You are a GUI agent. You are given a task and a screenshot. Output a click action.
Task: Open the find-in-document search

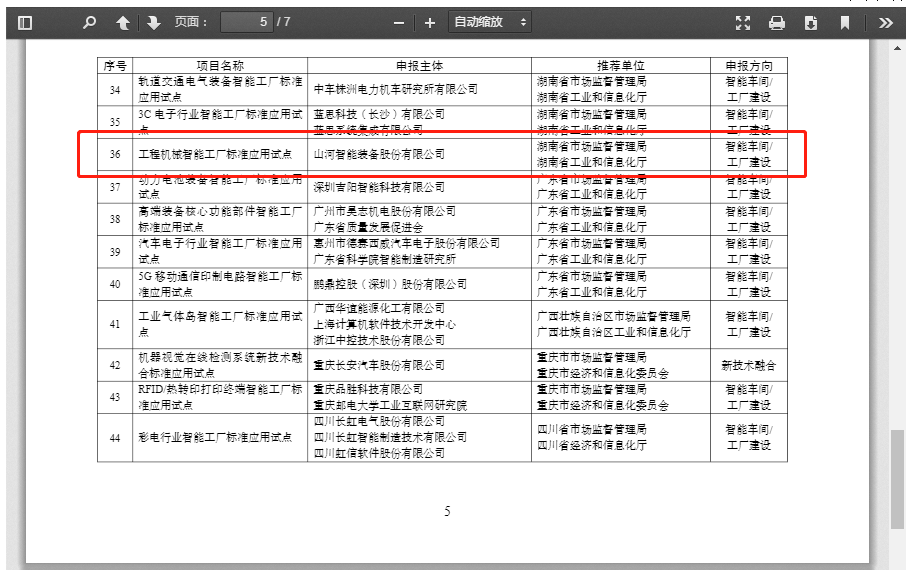90,22
